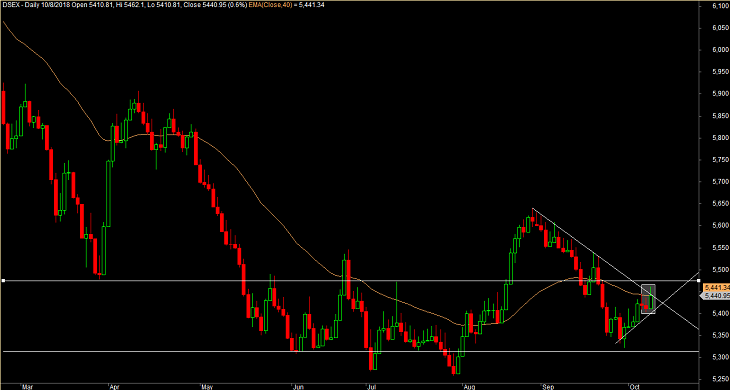Screen dimensions: 730x390
Task: Click the May label on time axis
Action: pos(207,386)
